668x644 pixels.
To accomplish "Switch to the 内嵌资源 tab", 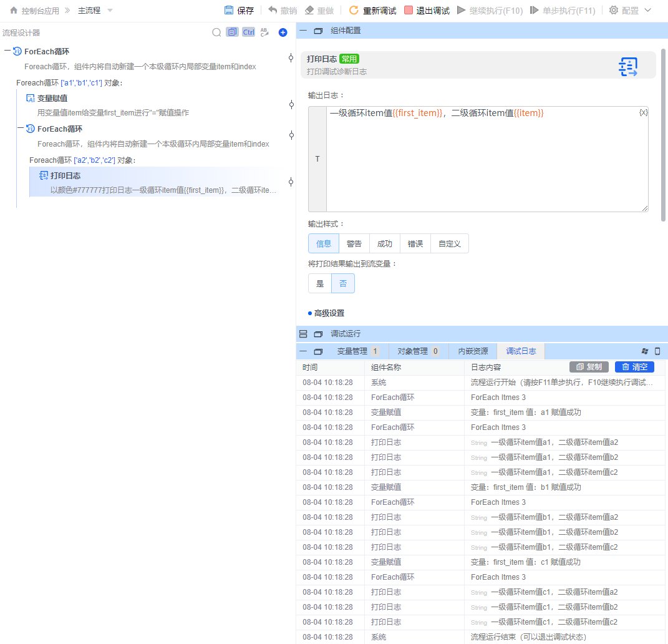I will 473,351.
